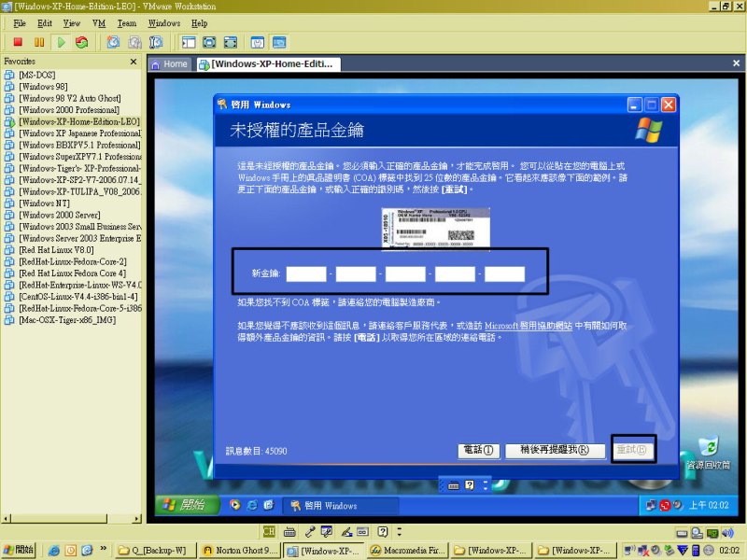This screenshot has height=560, width=747.
Task: Close the current VM tab with X
Action: coord(736,63)
